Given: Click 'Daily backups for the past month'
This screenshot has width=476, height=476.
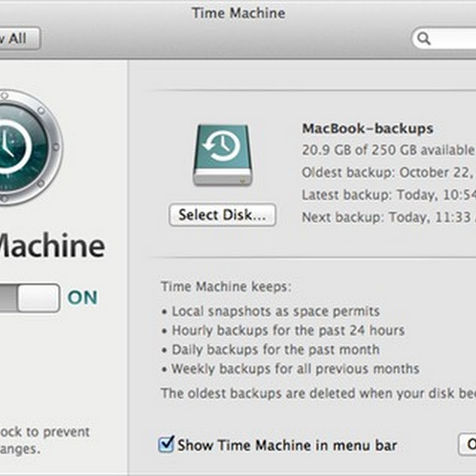Looking at the screenshot, I should coord(275,349).
